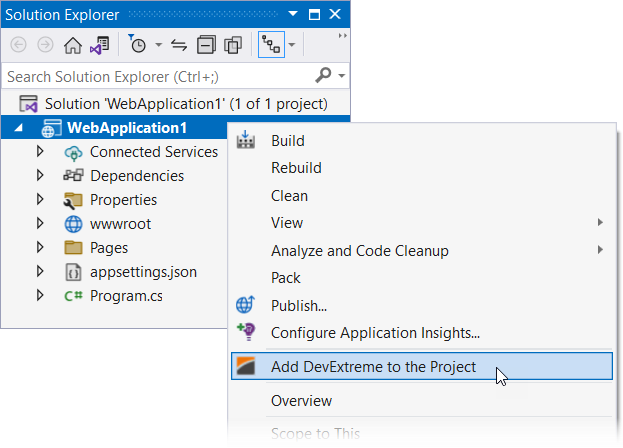Click the Pages folder icon
The image size is (623, 448).
coord(73,248)
